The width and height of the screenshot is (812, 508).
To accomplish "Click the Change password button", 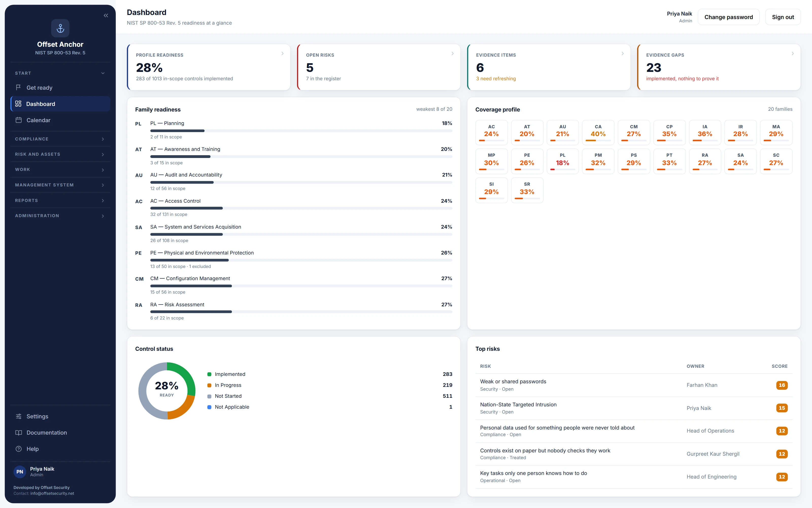I will 729,17.
